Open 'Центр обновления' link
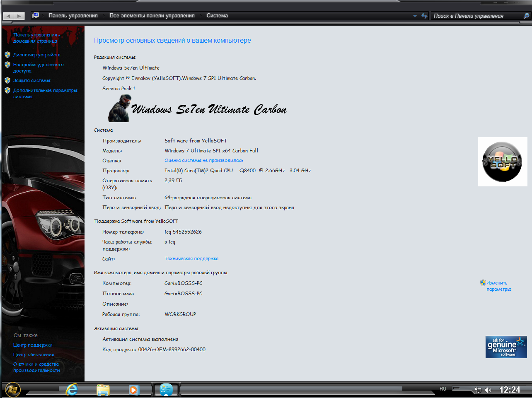The height and width of the screenshot is (398, 532). point(34,355)
